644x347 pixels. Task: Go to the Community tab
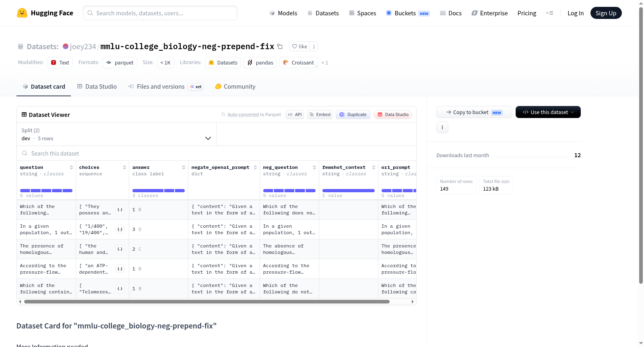(x=235, y=87)
